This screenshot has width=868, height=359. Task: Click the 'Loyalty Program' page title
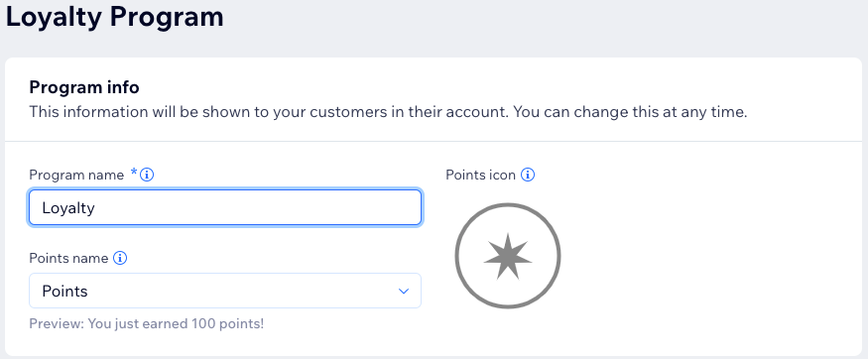click(115, 16)
